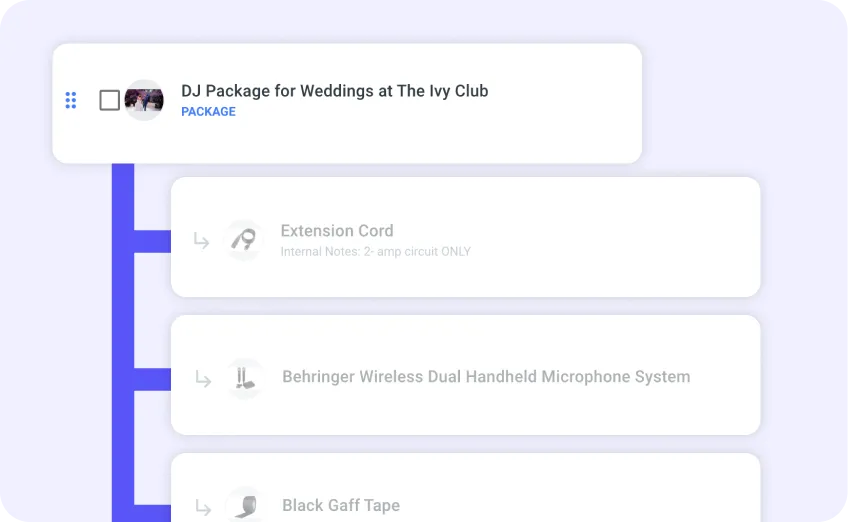Click the sub-item arrow beside Black Gaff Tape
Image resolution: width=848 pixels, height=522 pixels.
click(x=203, y=507)
